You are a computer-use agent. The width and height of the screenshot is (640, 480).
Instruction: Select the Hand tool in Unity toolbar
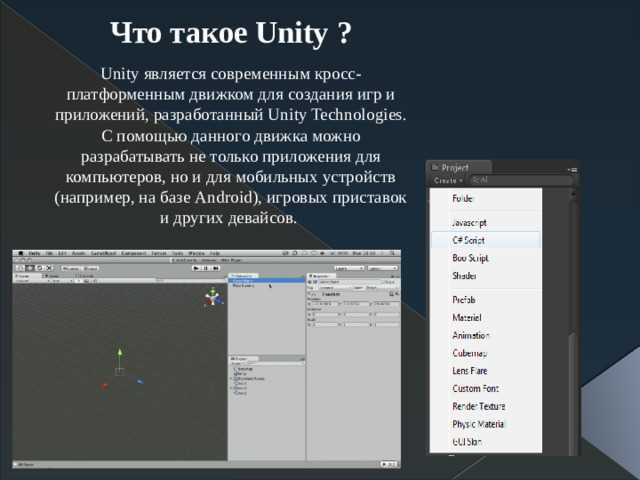click(x=20, y=268)
